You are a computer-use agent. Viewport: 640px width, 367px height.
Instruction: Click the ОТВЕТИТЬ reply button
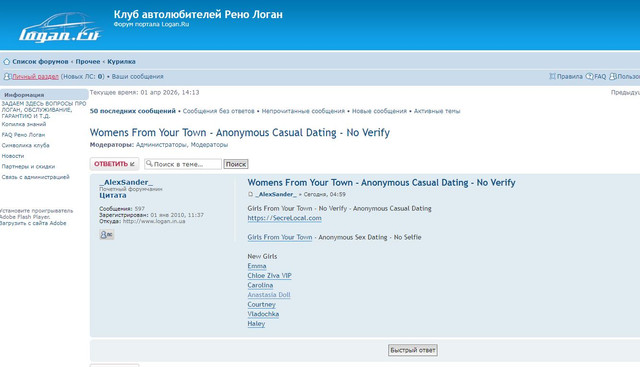(x=114, y=164)
